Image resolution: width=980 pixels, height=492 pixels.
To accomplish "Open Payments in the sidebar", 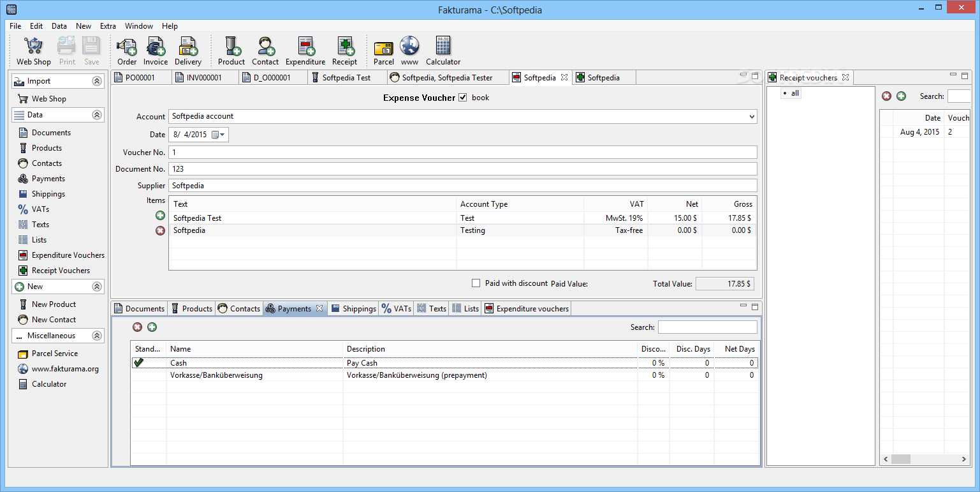I will pos(41,179).
